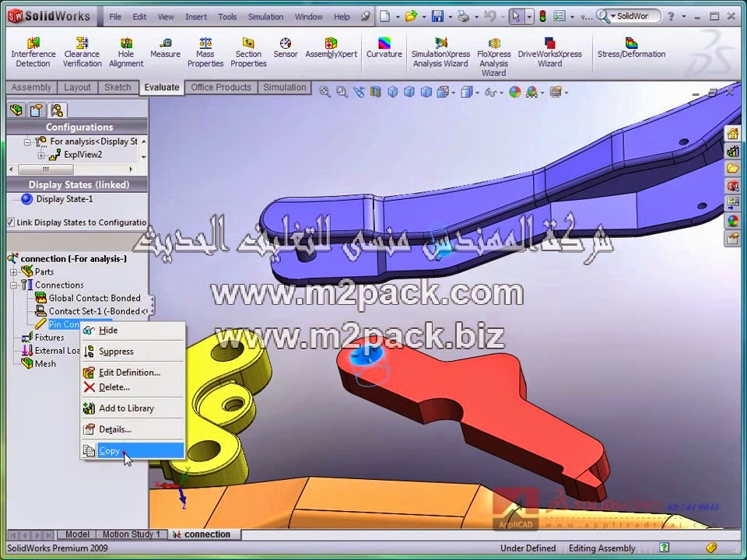747x560 pixels.
Task: Click the help question icon in status bar
Action: (664, 548)
